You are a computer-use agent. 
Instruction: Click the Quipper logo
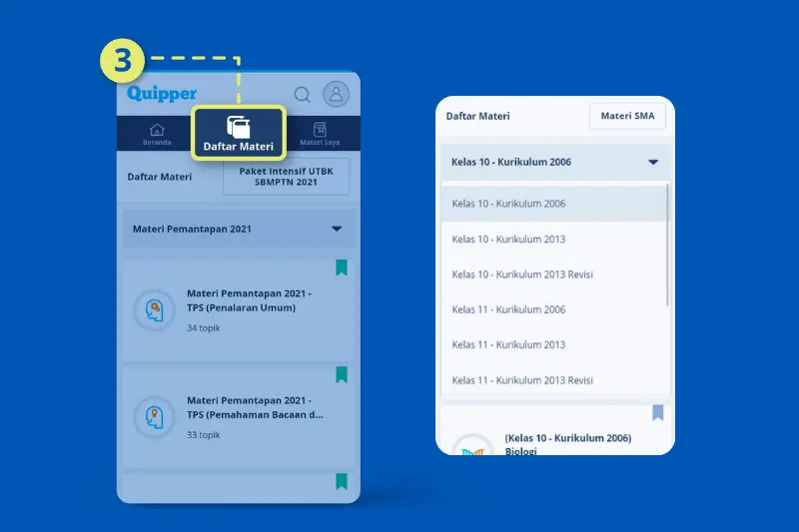pyautogui.click(x=162, y=94)
